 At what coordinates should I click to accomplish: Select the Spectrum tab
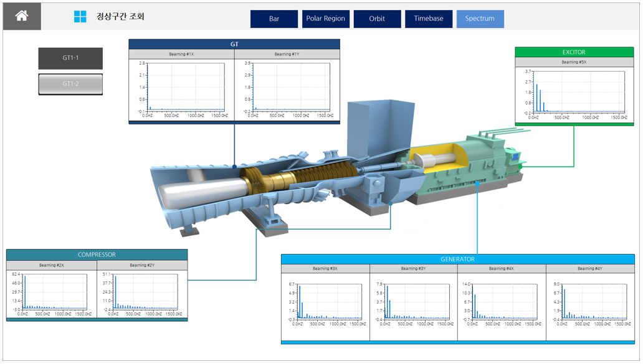point(480,19)
